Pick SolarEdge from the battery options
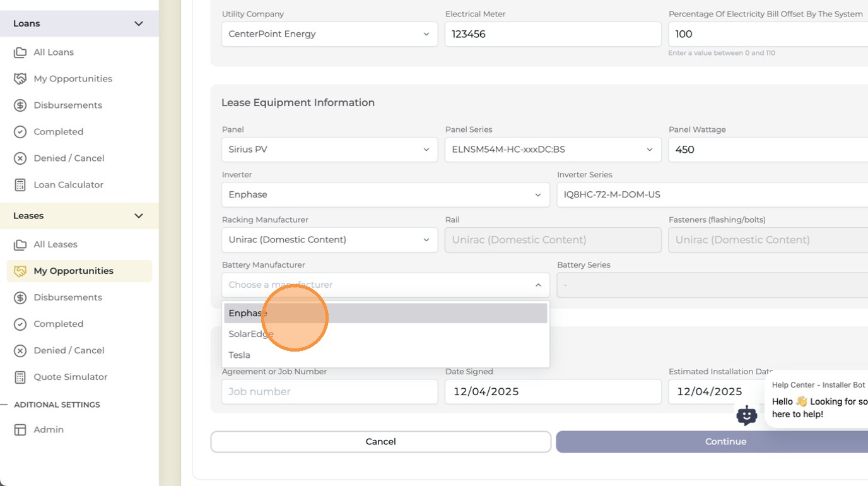Viewport: 868px width, 486px height. click(385, 334)
